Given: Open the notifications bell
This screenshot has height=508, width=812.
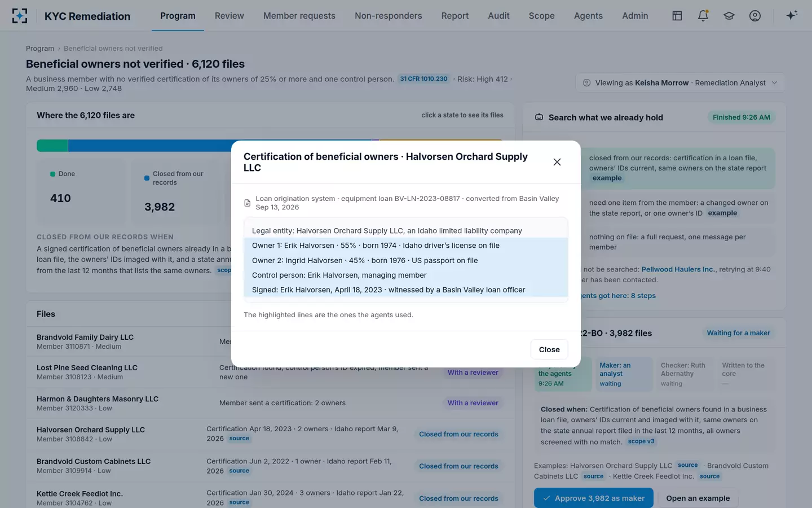Looking at the screenshot, I should click(703, 16).
